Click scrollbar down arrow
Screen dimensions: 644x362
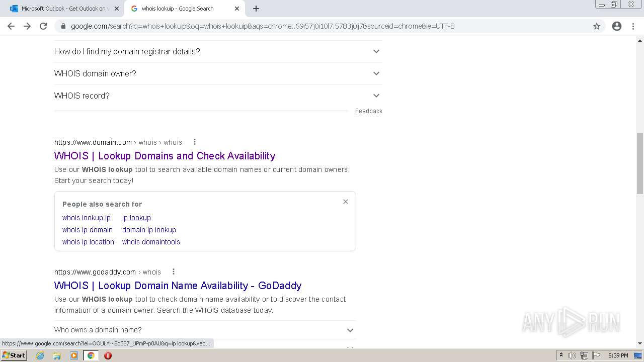(640, 343)
